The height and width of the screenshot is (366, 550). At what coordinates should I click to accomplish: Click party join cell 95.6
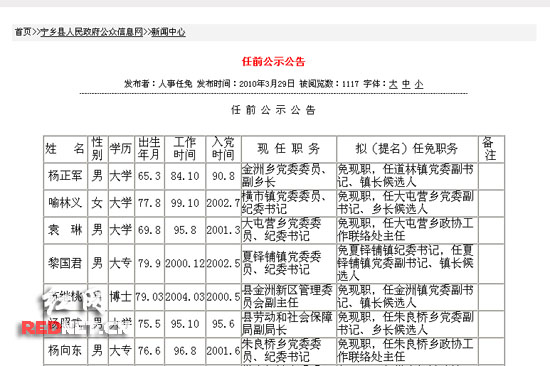[x=223, y=324]
